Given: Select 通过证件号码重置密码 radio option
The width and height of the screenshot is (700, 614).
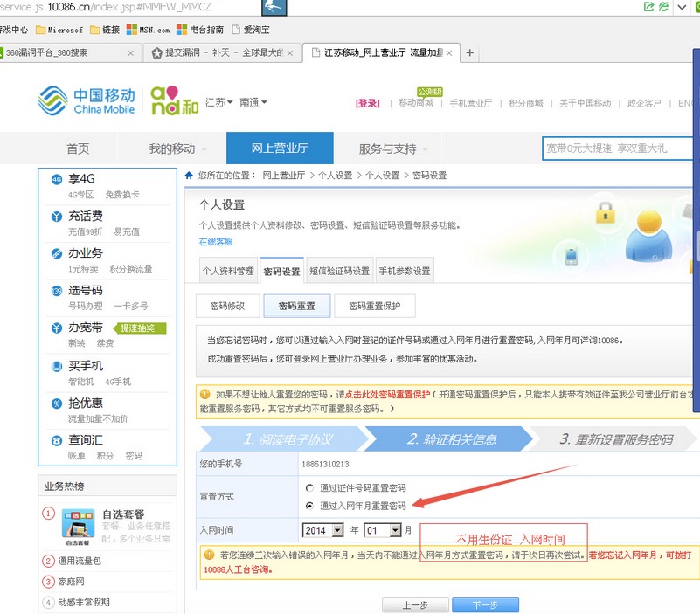Looking at the screenshot, I should [309, 487].
